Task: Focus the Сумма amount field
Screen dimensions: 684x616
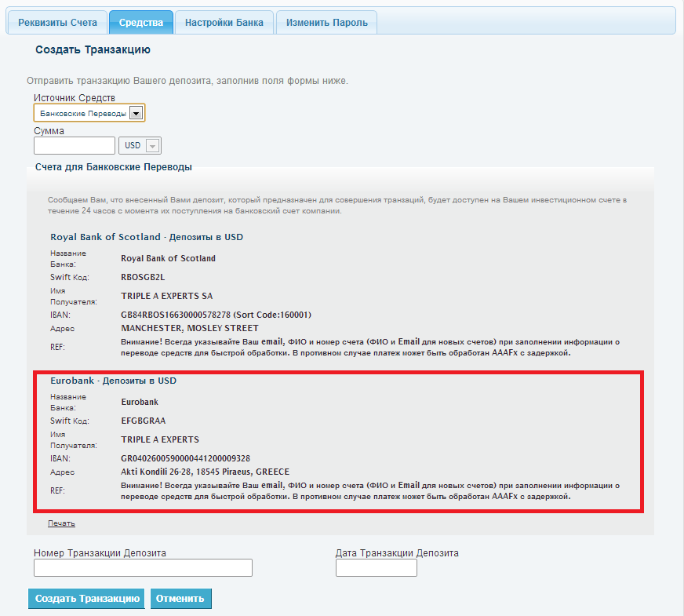Action: tap(75, 146)
